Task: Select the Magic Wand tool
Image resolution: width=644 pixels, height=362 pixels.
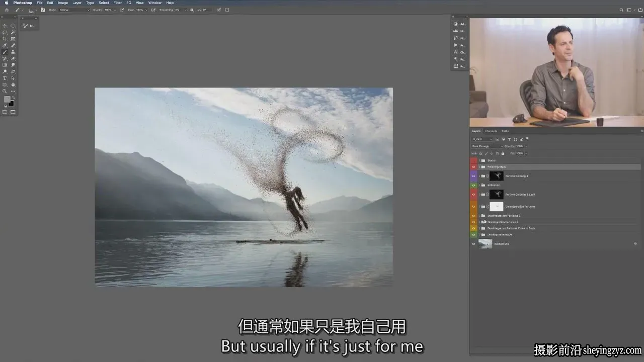Action: (x=13, y=32)
